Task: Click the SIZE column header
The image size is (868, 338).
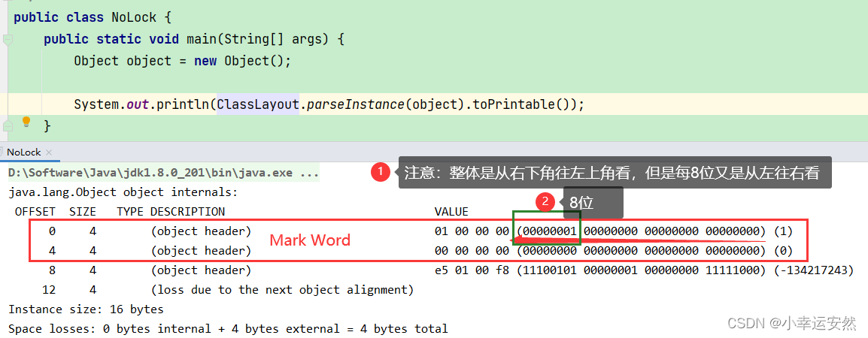Action: click(x=83, y=211)
